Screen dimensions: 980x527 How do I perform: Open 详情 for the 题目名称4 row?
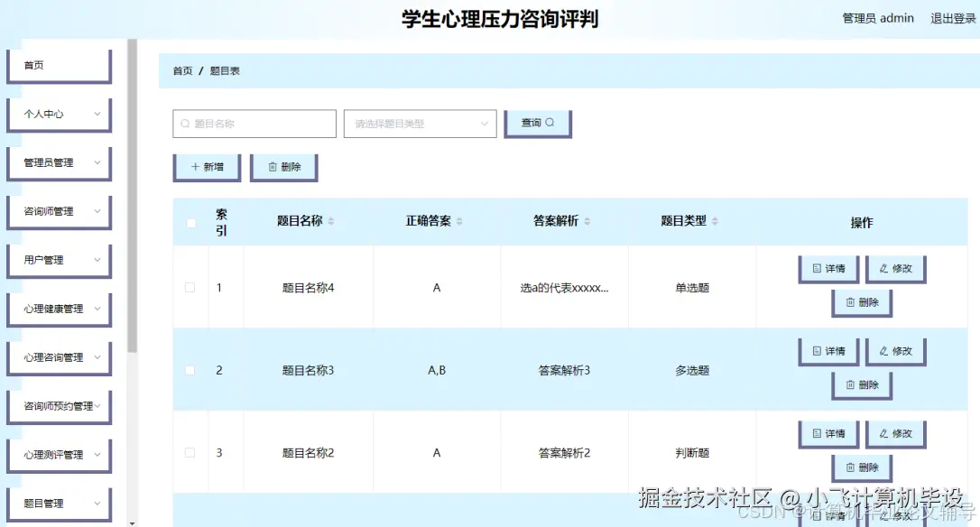coord(828,269)
